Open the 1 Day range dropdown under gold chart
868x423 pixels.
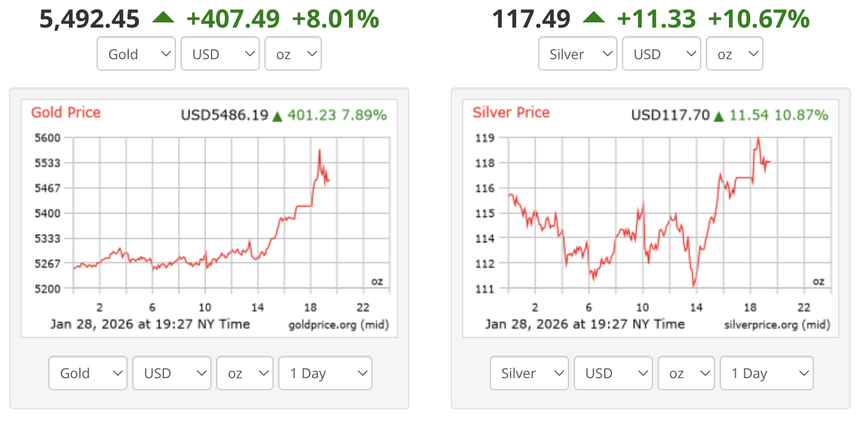tap(325, 374)
